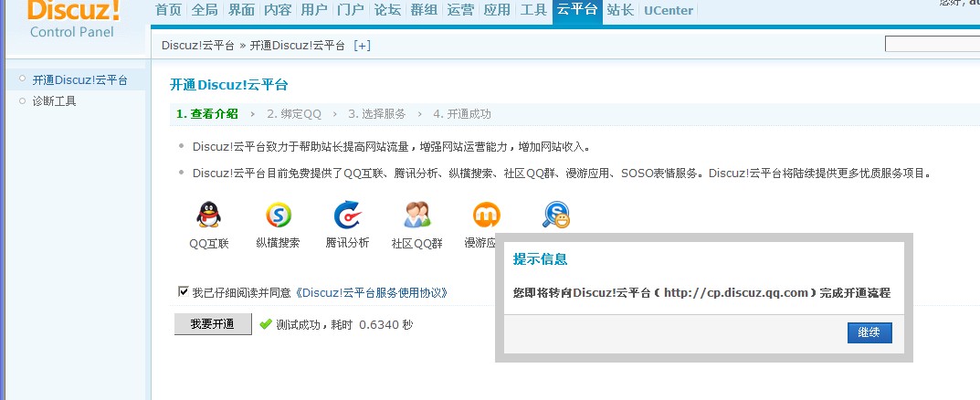The width and height of the screenshot is (980, 400).
Task: Open the UCenter top menu
Action: point(669,11)
